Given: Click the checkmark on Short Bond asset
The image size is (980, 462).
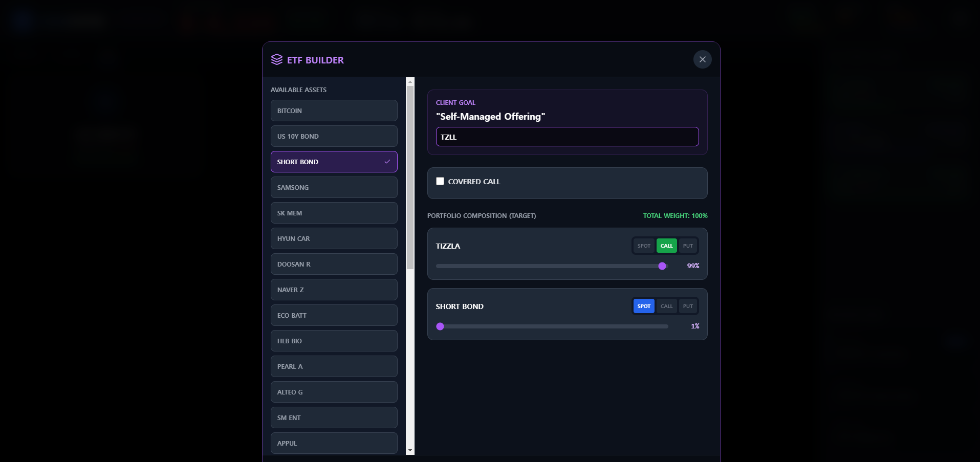Looking at the screenshot, I should 387,162.
